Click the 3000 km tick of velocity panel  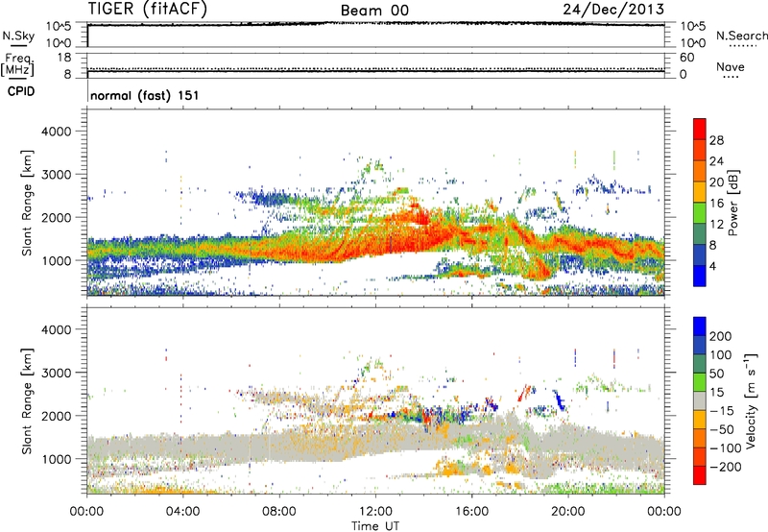click(56, 373)
